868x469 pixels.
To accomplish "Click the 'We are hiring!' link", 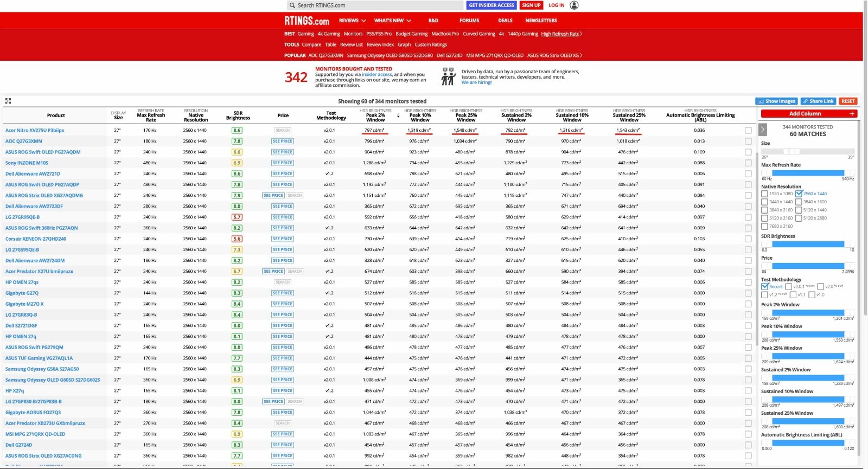I will (476, 82).
